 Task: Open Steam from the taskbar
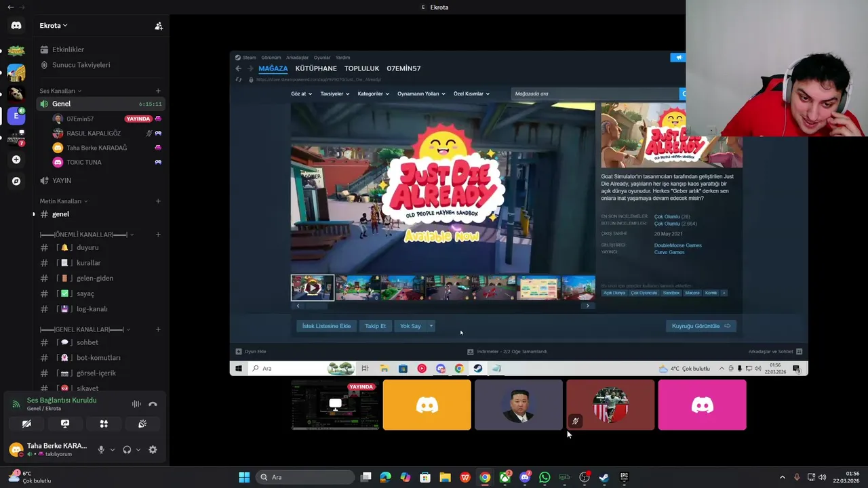coord(604,477)
